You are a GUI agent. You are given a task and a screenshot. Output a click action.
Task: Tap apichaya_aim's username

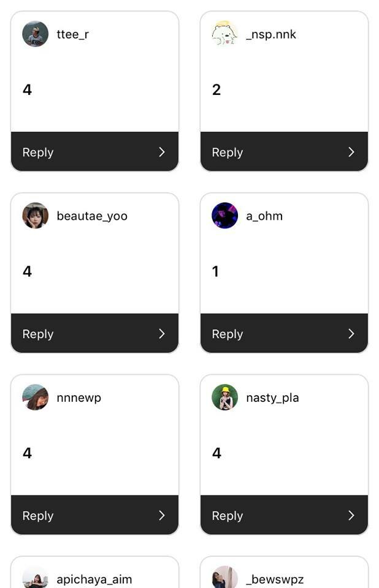pyautogui.click(x=94, y=579)
